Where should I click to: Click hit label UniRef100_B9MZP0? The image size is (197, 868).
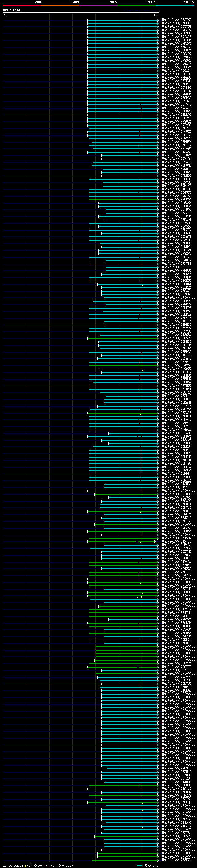pyautogui.click(x=177, y=30)
